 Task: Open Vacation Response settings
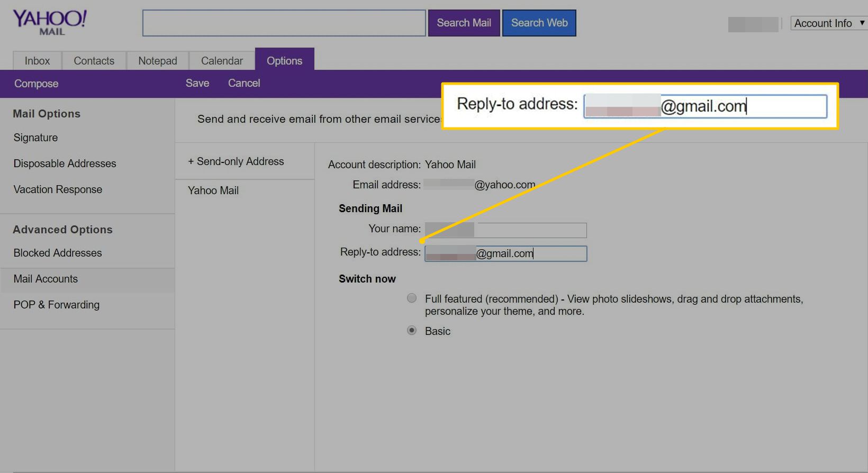point(58,189)
